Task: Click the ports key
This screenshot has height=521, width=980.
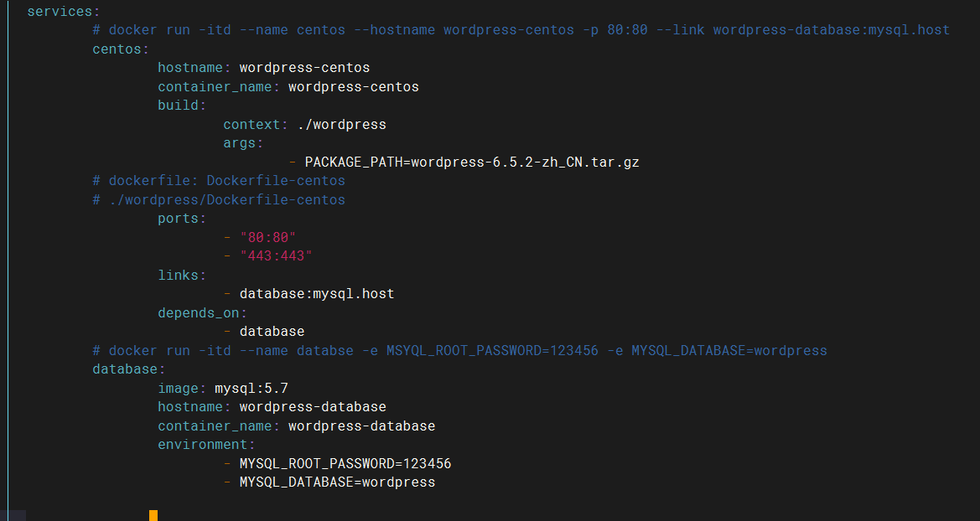Action: pos(177,218)
